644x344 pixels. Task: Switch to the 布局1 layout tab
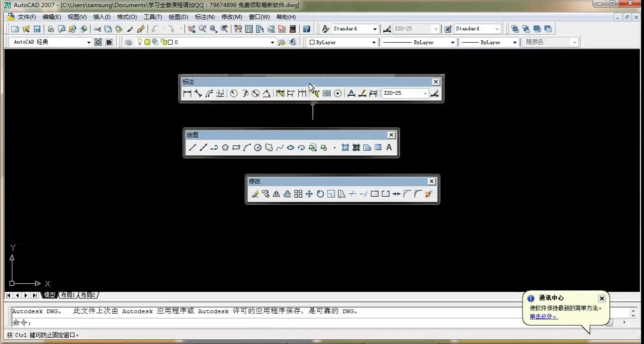[68, 295]
